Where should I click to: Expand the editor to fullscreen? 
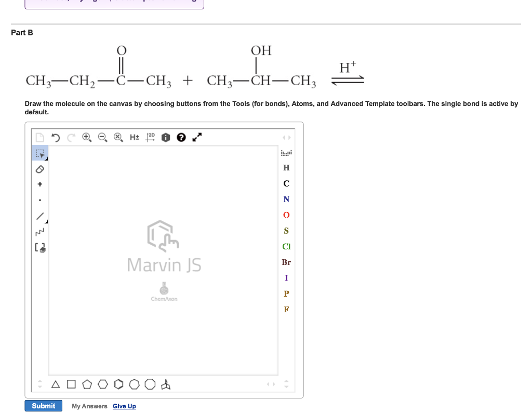click(196, 138)
